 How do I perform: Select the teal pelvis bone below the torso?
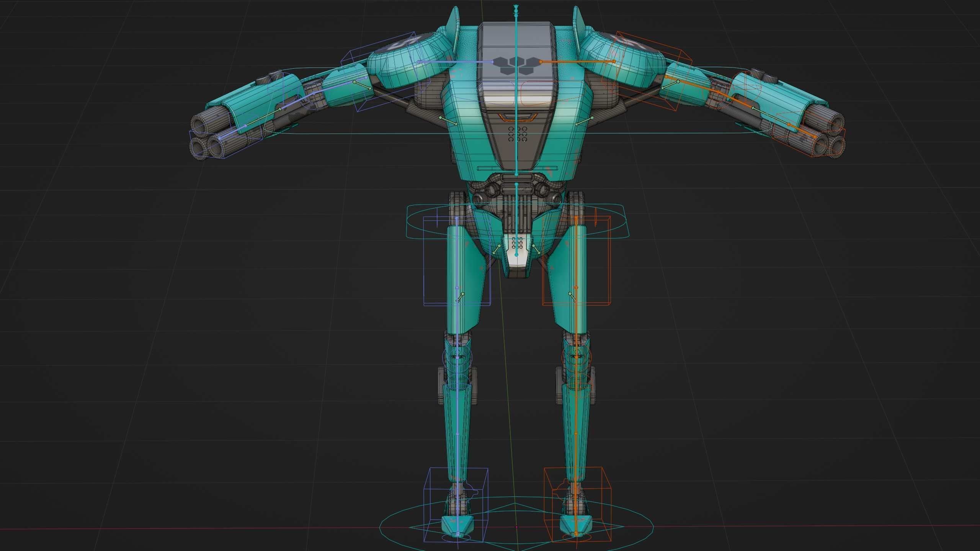click(x=516, y=219)
